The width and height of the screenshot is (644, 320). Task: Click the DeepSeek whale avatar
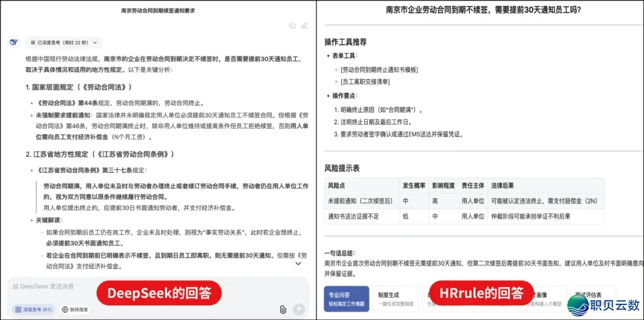tap(14, 42)
